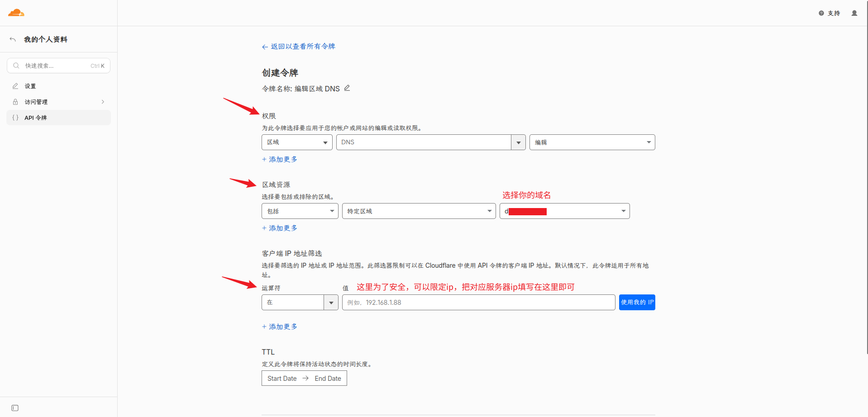The height and width of the screenshot is (417, 868).
Task: Click the IP address value input field
Action: pyautogui.click(x=479, y=302)
